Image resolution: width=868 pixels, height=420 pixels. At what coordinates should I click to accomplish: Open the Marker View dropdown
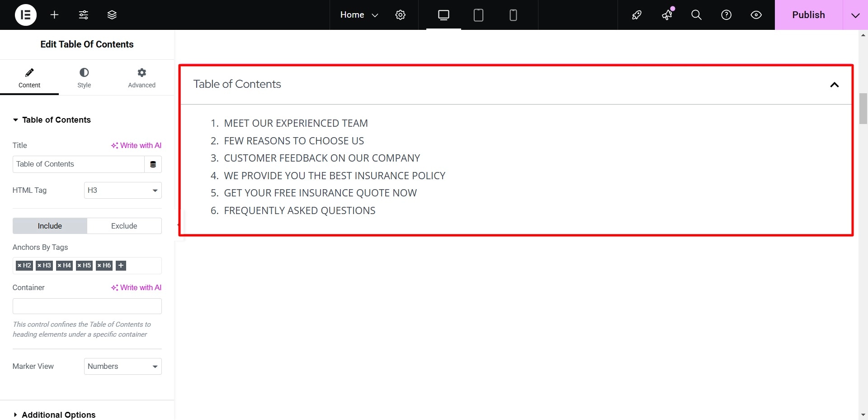tap(123, 367)
